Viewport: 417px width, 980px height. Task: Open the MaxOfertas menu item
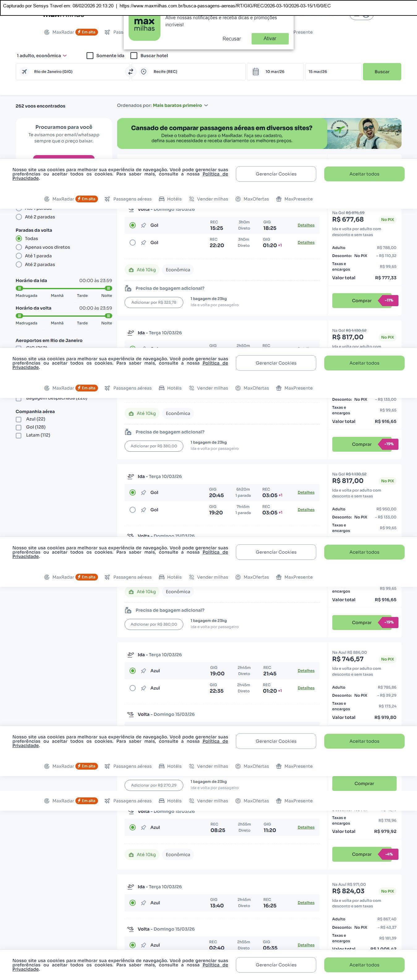pyautogui.click(x=252, y=199)
